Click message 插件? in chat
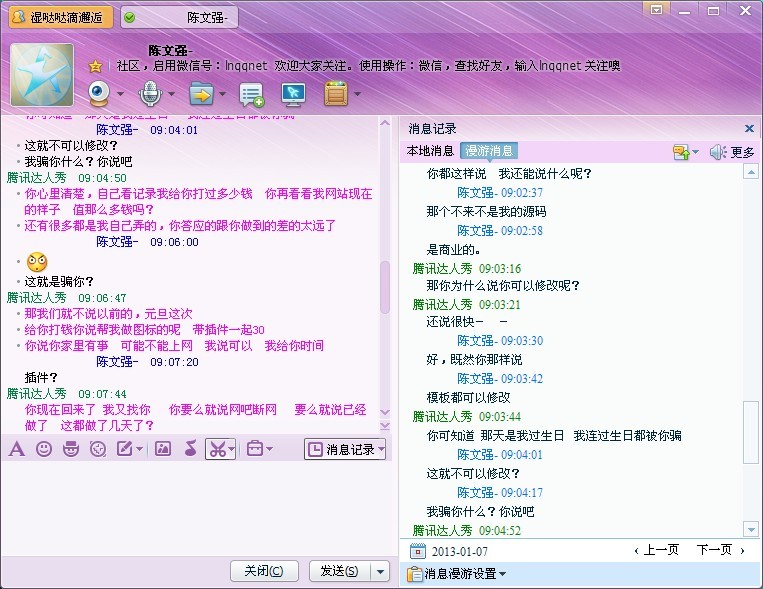The width and height of the screenshot is (763, 589). (x=41, y=377)
